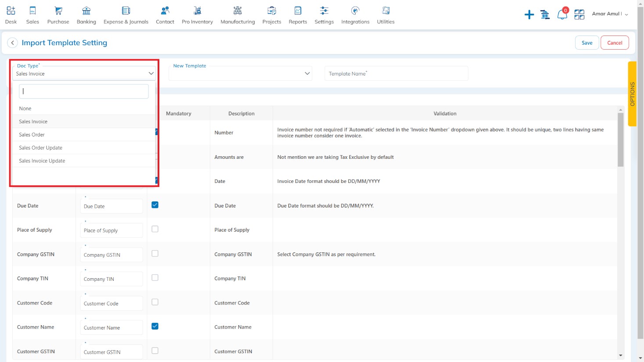Enable Company GSTIN mandatory checkbox

tap(155, 254)
